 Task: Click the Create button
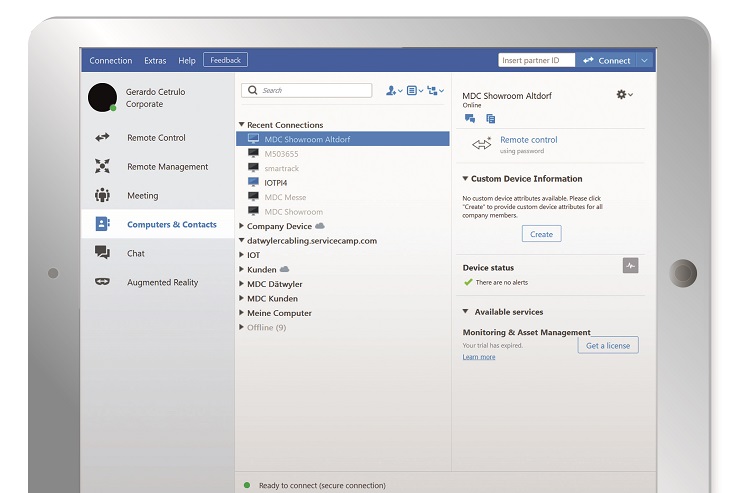(x=541, y=234)
